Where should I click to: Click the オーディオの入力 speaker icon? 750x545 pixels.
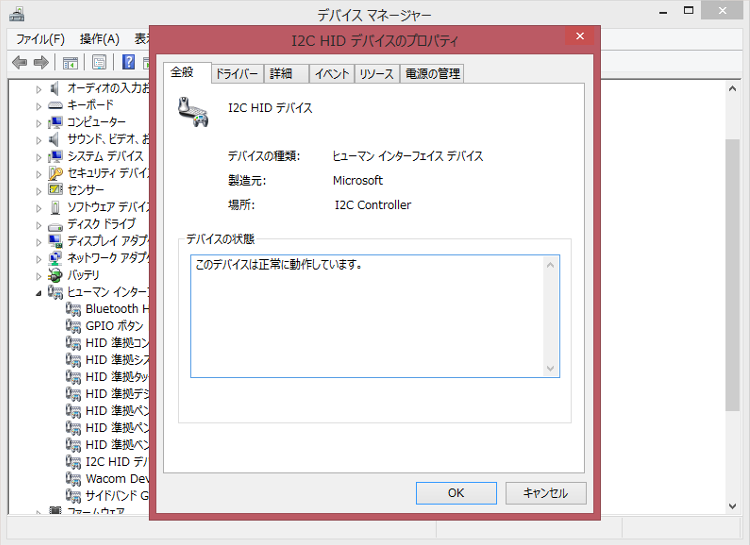[x=55, y=88]
